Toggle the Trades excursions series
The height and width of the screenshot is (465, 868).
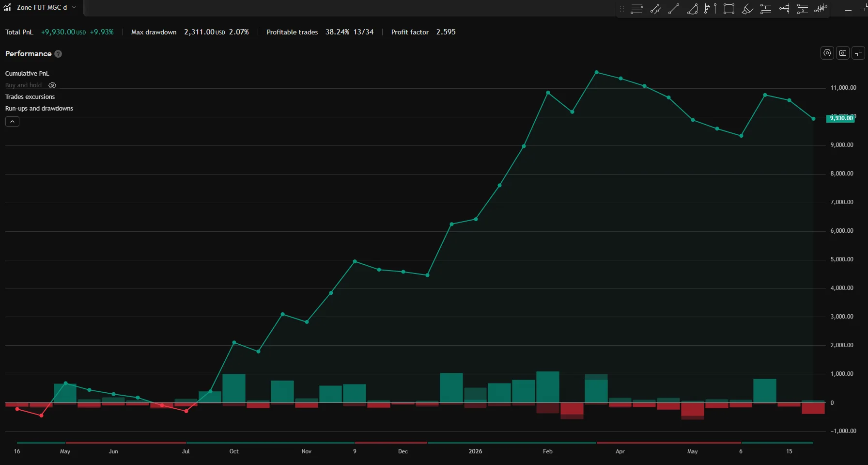(30, 96)
